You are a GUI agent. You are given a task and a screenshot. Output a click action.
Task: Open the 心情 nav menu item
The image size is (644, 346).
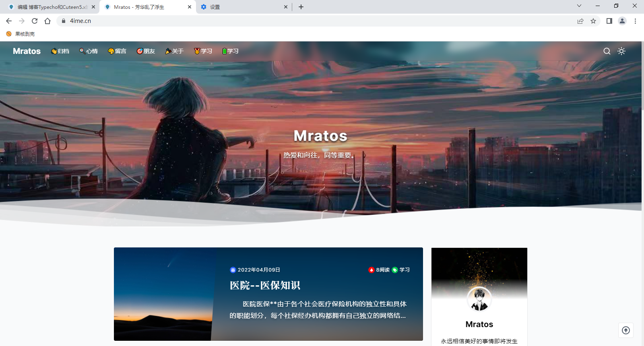coord(89,51)
